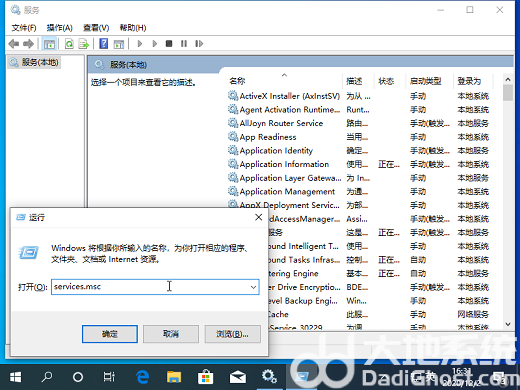520x390 pixels.
Task: Select the Application Identity gear icon
Action: pyautogui.click(x=233, y=151)
